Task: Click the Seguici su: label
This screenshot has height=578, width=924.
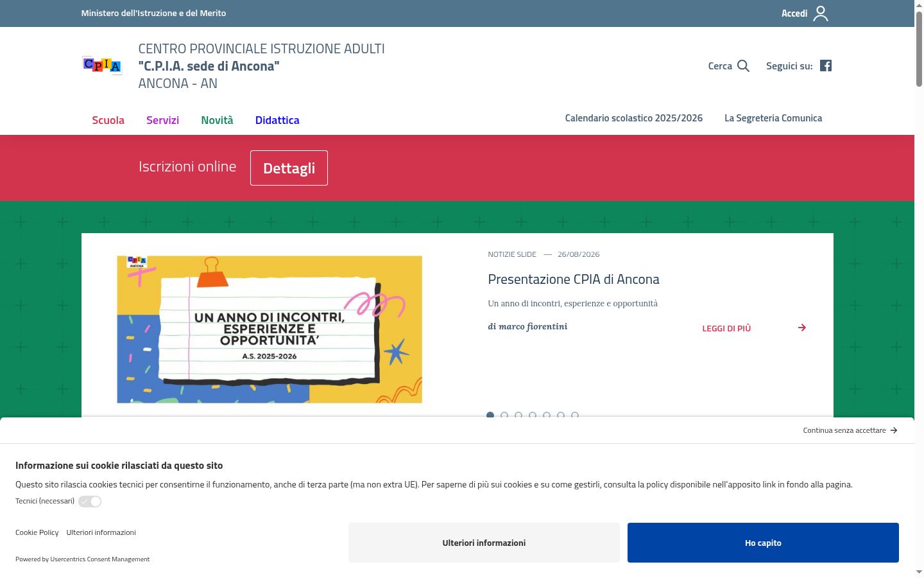Action: [x=789, y=66]
